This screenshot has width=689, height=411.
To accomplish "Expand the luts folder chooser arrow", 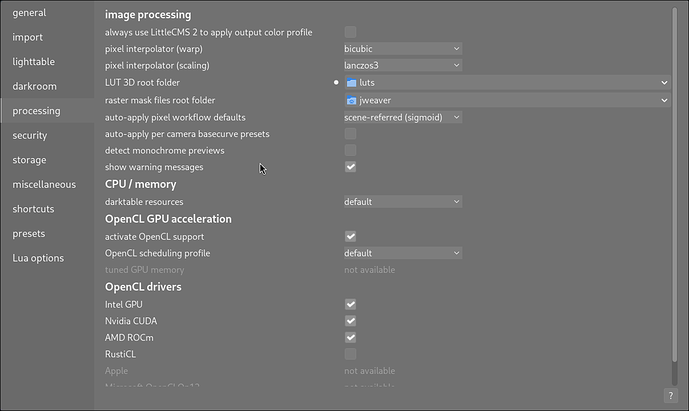I will [x=663, y=83].
